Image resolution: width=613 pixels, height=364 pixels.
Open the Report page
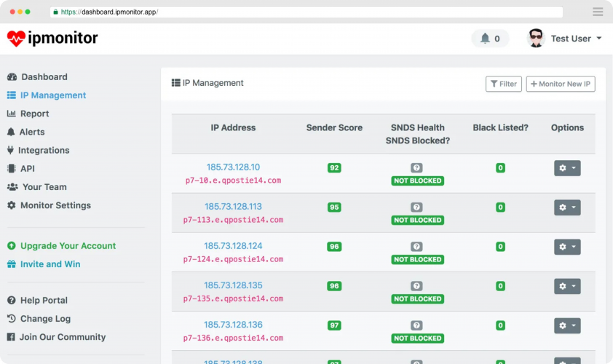coord(35,114)
